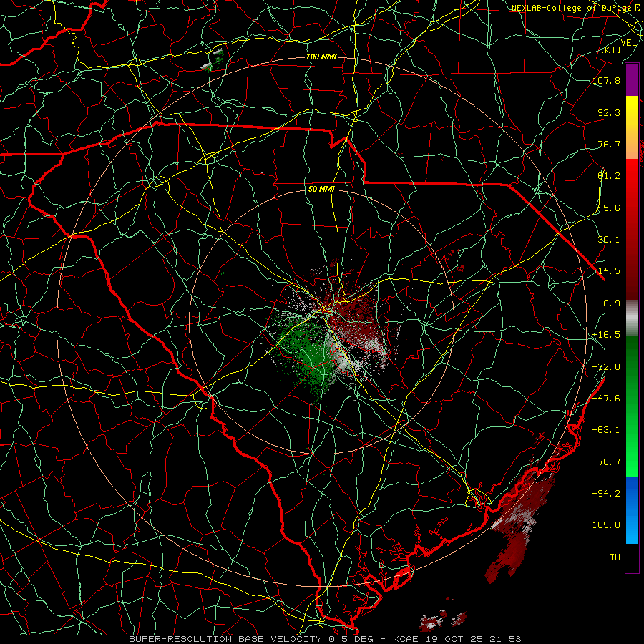Click the Super-Resolution Base Velocity caption
644x644 pixels.
tap(325, 639)
